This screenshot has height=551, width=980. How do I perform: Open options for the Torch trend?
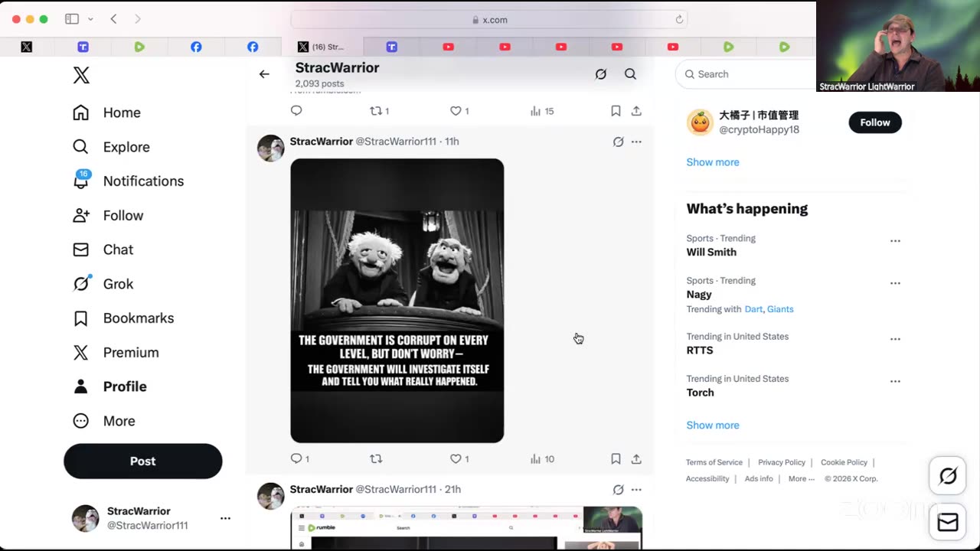895,381
